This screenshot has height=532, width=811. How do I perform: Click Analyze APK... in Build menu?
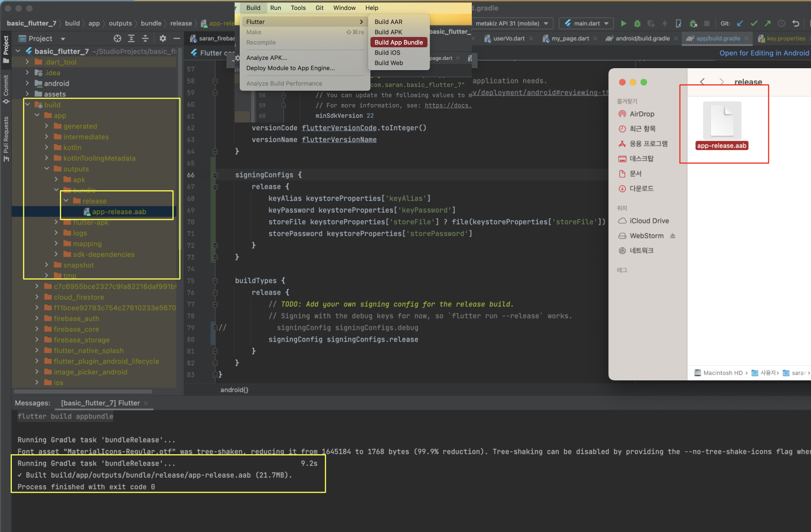(266, 58)
